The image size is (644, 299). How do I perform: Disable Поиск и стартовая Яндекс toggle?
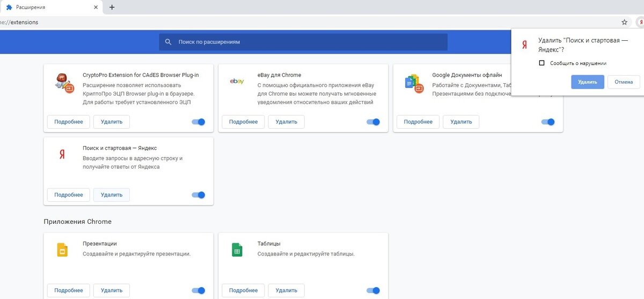pos(199,195)
